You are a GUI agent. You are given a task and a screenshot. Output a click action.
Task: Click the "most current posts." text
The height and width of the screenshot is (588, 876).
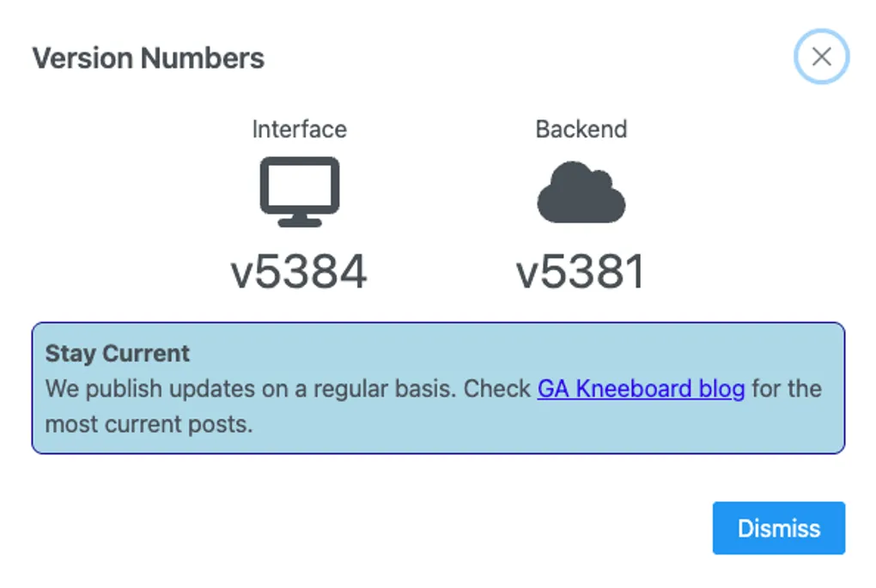[149, 424]
